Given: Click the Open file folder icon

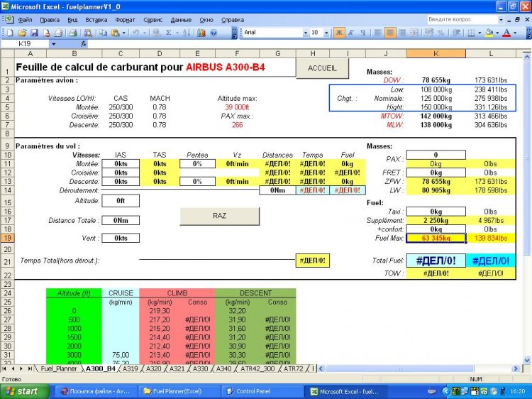Looking at the screenshot, I should click(x=22, y=33).
